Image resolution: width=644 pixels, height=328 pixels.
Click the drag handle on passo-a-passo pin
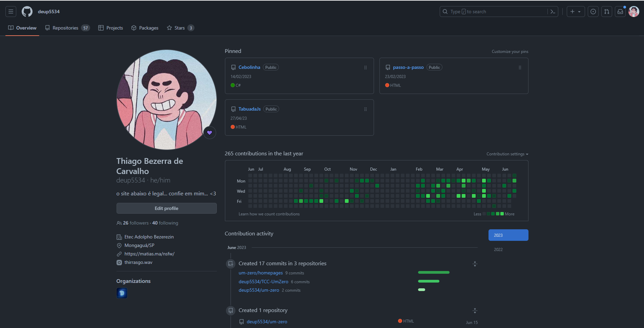click(520, 67)
